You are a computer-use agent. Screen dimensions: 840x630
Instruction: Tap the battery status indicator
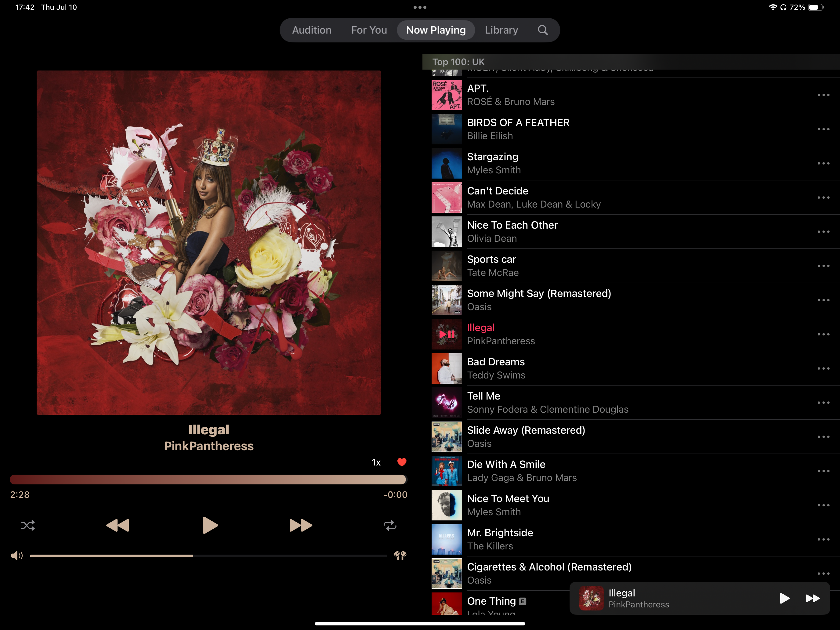click(816, 7)
